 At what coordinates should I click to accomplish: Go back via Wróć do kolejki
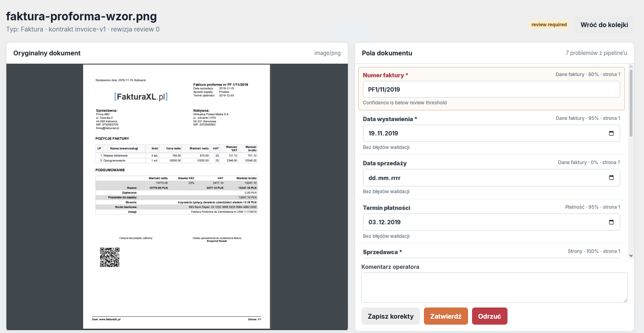pyautogui.click(x=604, y=25)
